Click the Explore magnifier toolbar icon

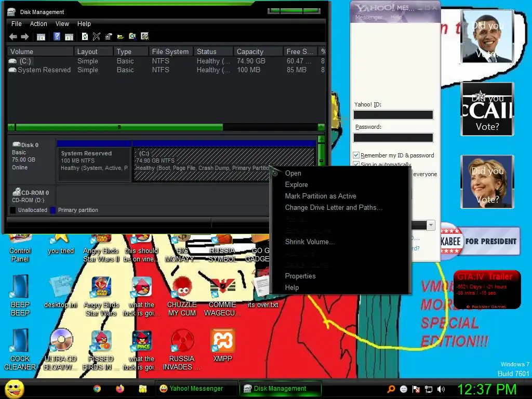click(x=132, y=36)
